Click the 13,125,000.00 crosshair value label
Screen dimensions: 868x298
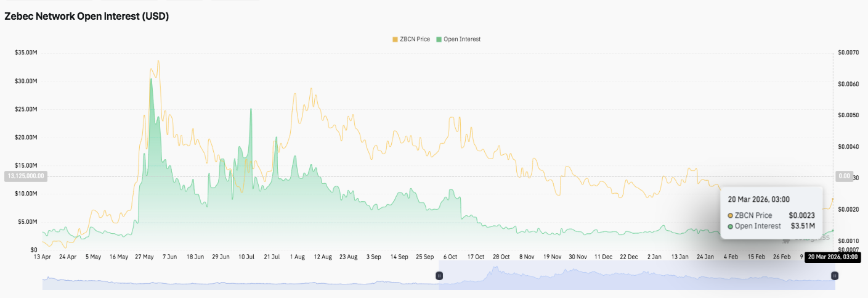(25, 176)
